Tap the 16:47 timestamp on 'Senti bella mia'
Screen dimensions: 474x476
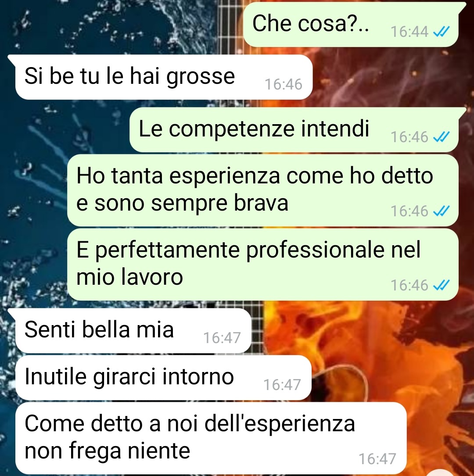click(x=222, y=338)
